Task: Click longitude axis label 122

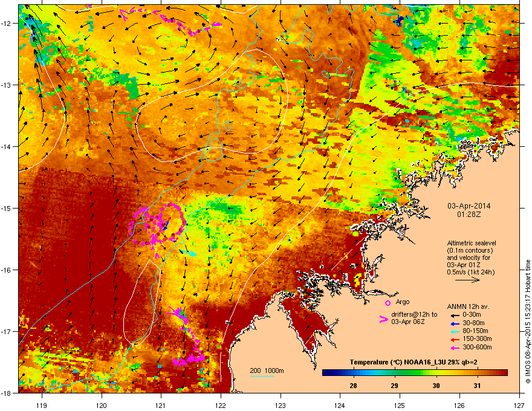Action: pos(221,405)
